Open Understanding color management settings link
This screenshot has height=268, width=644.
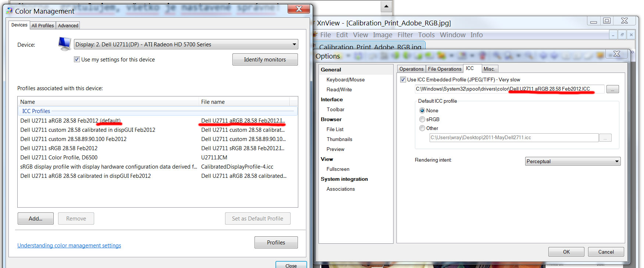click(x=69, y=246)
